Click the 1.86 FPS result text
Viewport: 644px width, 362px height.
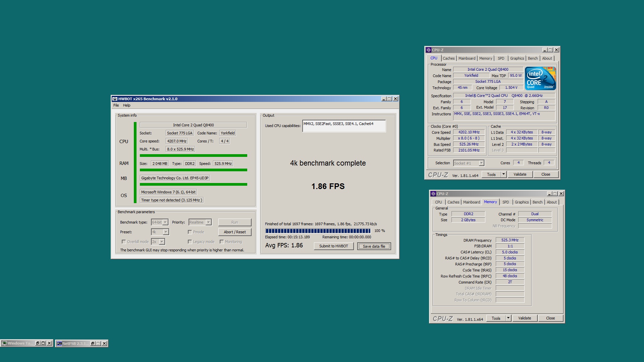point(328,186)
